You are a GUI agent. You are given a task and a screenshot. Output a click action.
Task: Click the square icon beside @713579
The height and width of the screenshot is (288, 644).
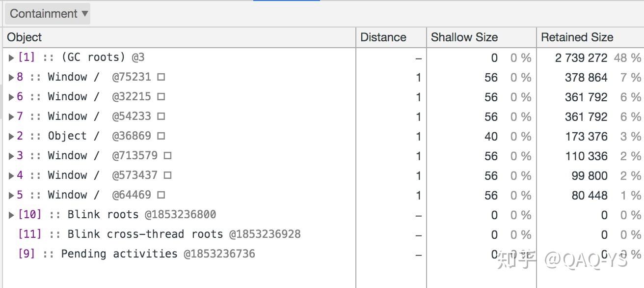tap(167, 156)
